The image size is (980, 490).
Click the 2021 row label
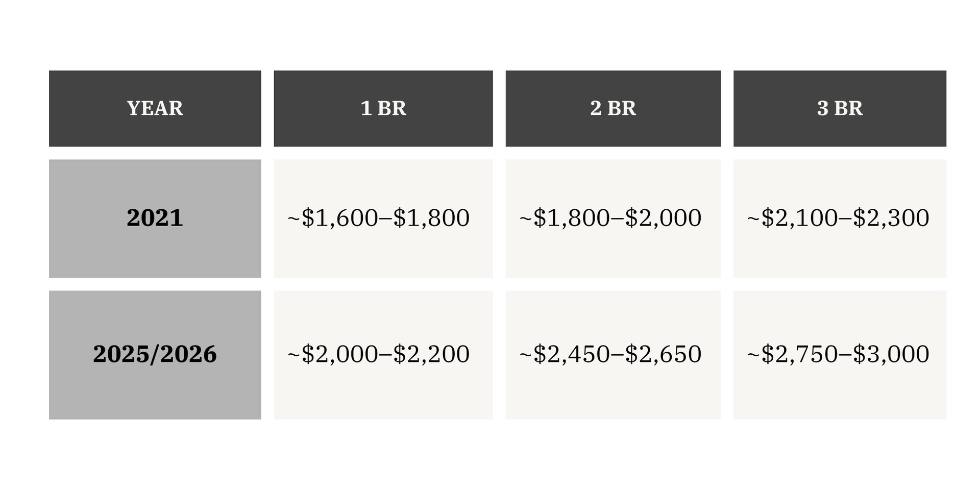pos(155,218)
